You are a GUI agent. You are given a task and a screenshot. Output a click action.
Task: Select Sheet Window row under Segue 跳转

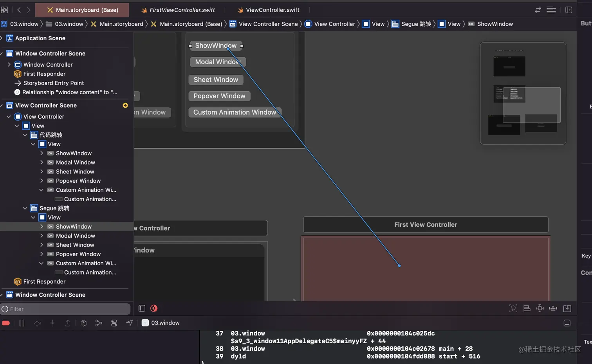pyautogui.click(x=67, y=245)
